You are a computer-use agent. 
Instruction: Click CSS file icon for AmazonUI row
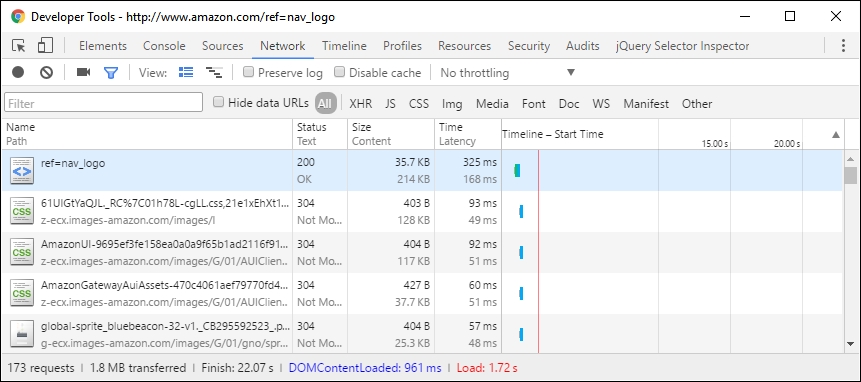23,252
